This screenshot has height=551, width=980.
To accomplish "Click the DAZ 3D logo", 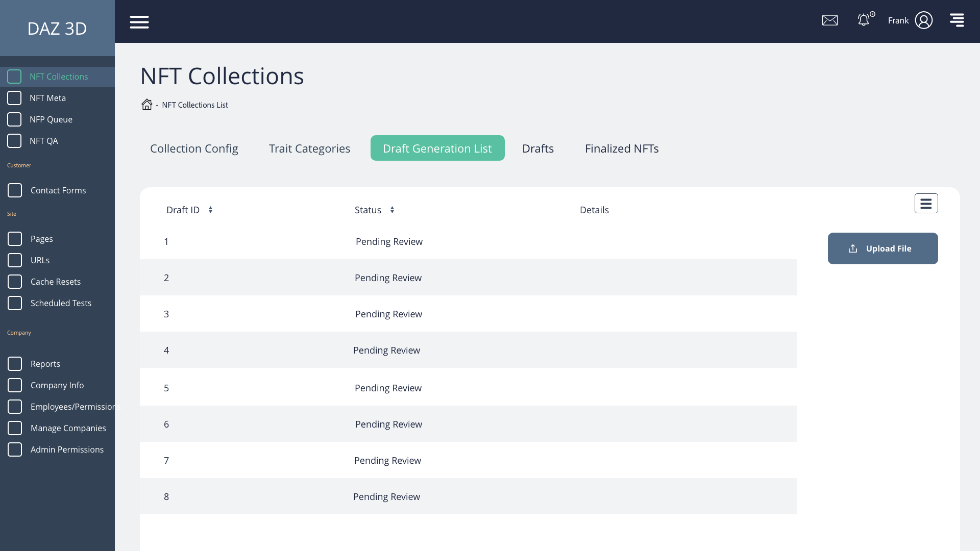I will tap(57, 28).
